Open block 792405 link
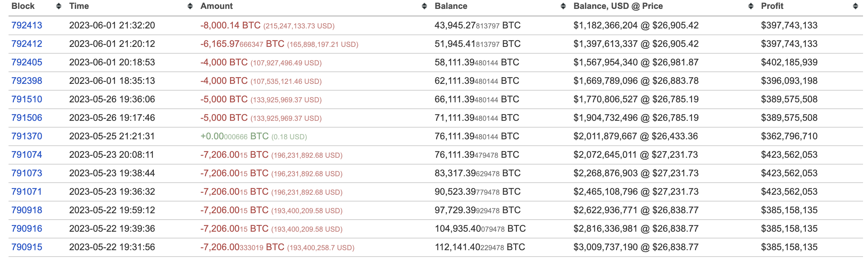 click(27, 62)
